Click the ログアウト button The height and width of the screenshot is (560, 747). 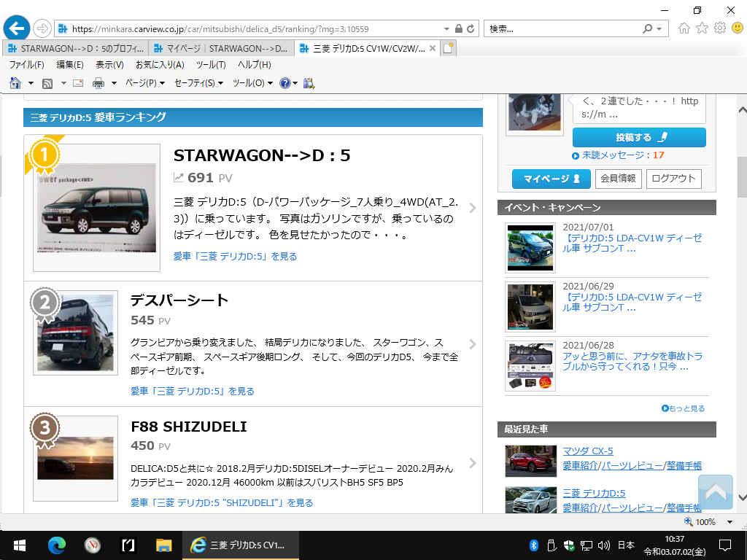tap(673, 179)
